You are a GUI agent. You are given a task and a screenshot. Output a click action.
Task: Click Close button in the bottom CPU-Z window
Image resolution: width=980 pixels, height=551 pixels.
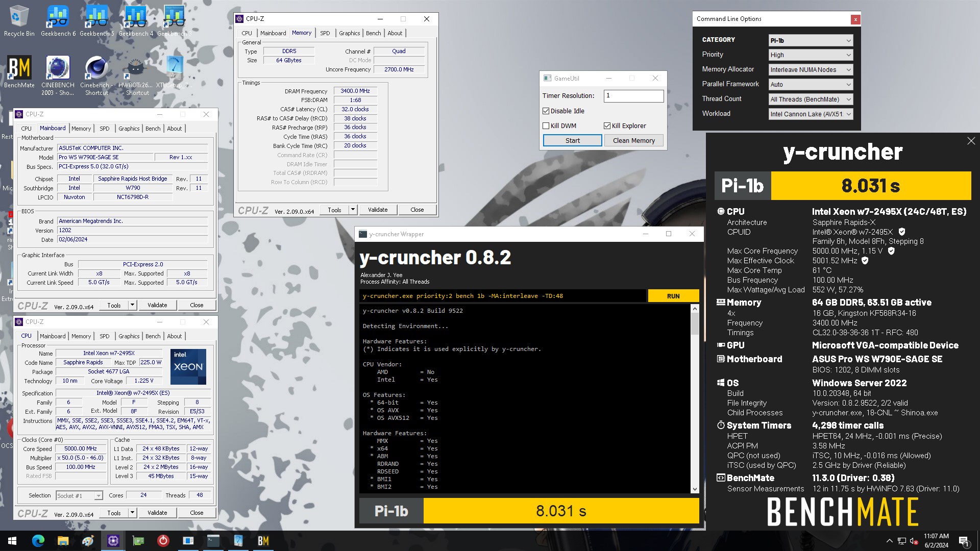point(197,513)
